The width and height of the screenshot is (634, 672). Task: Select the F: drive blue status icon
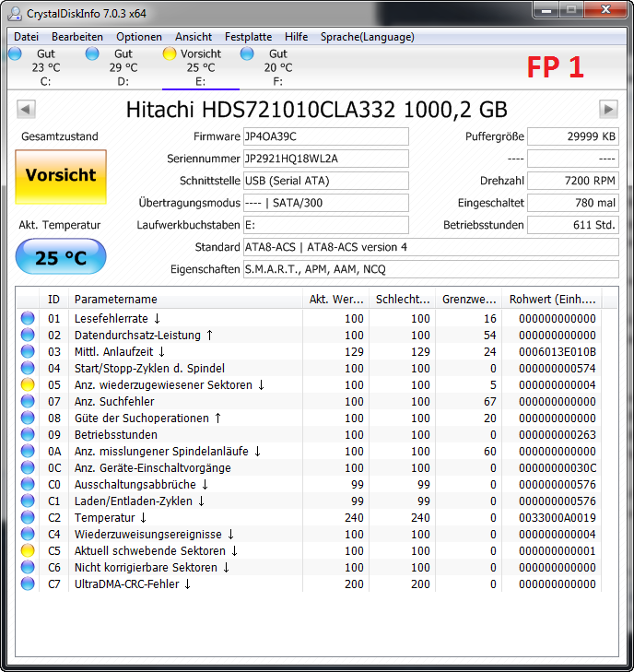pyautogui.click(x=247, y=53)
